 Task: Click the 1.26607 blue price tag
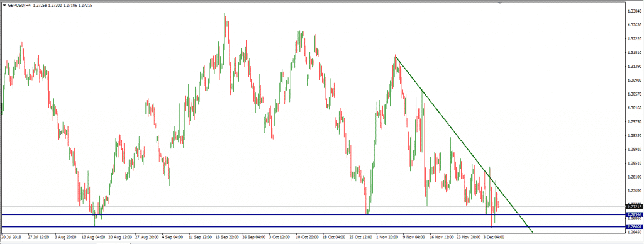[x=634, y=227]
